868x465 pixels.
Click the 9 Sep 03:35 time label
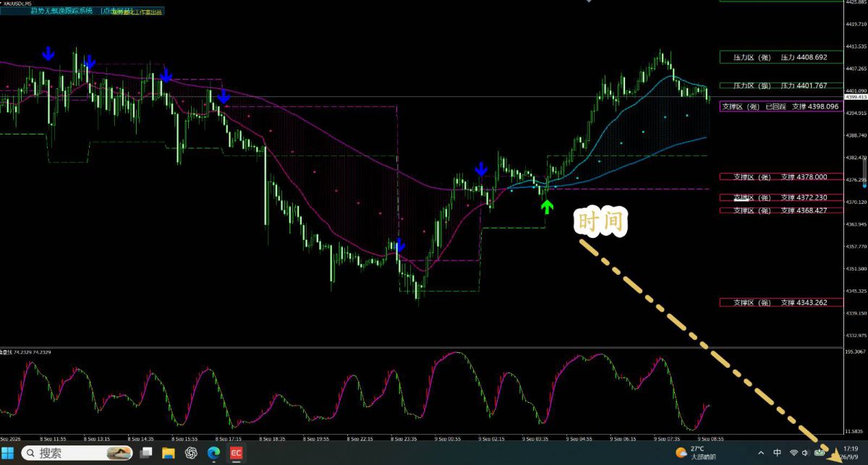(536, 438)
